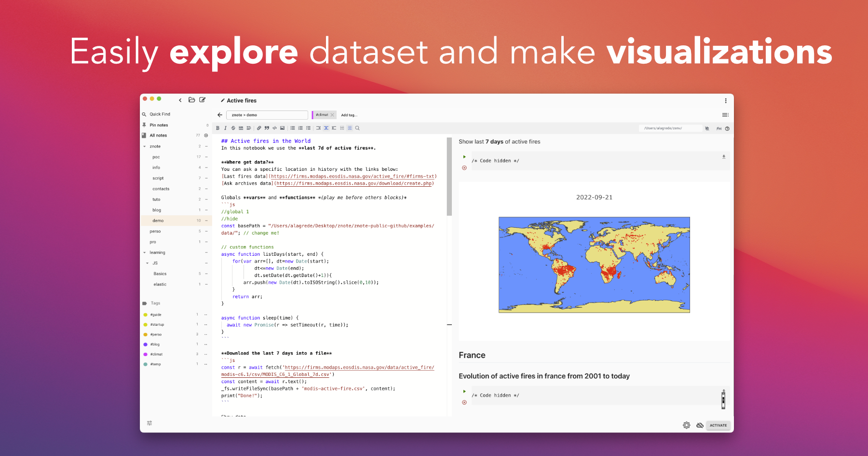Open search in the editor toolbar
This screenshot has width=868, height=456.
(x=357, y=128)
